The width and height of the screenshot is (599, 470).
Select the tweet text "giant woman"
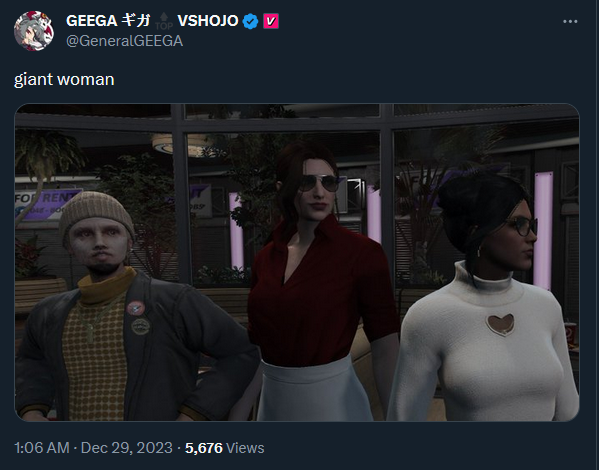[x=64, y=79]
